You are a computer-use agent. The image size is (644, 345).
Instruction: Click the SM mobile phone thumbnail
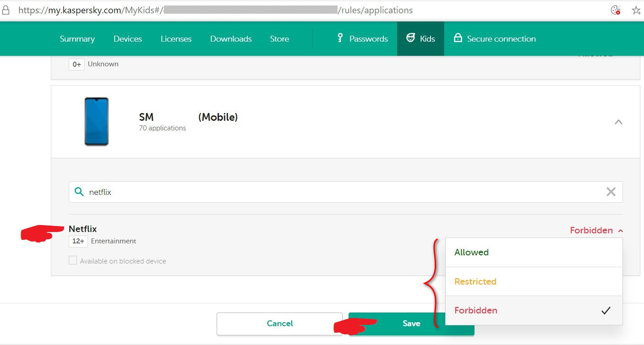pyautogui.click(x=96, y=122)
